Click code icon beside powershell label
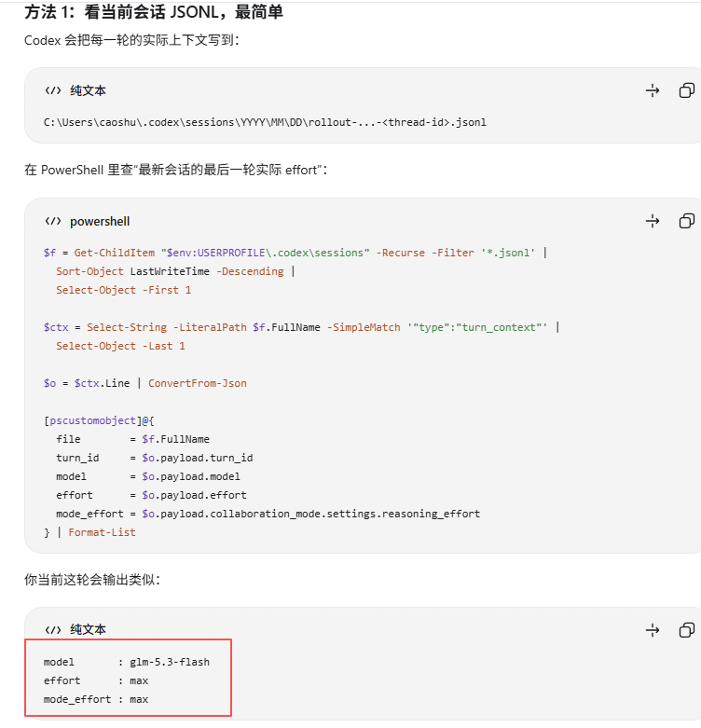 coord(53,221)
